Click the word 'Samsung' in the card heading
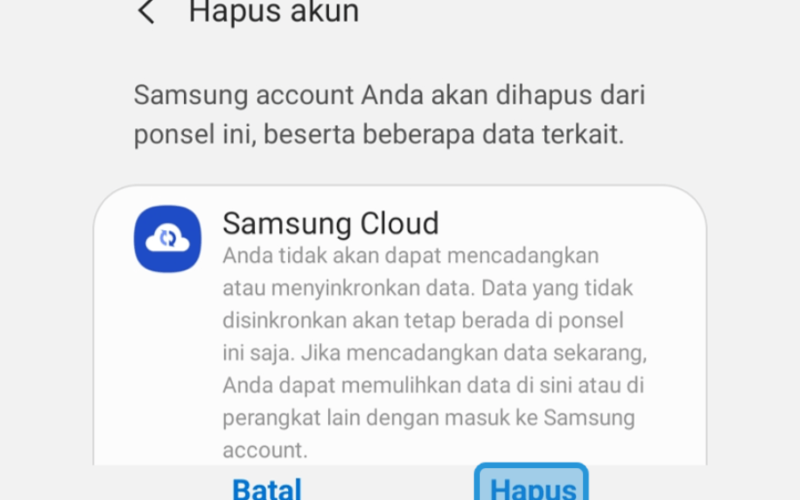Screen dimensions: 800x500 point(287,224)
